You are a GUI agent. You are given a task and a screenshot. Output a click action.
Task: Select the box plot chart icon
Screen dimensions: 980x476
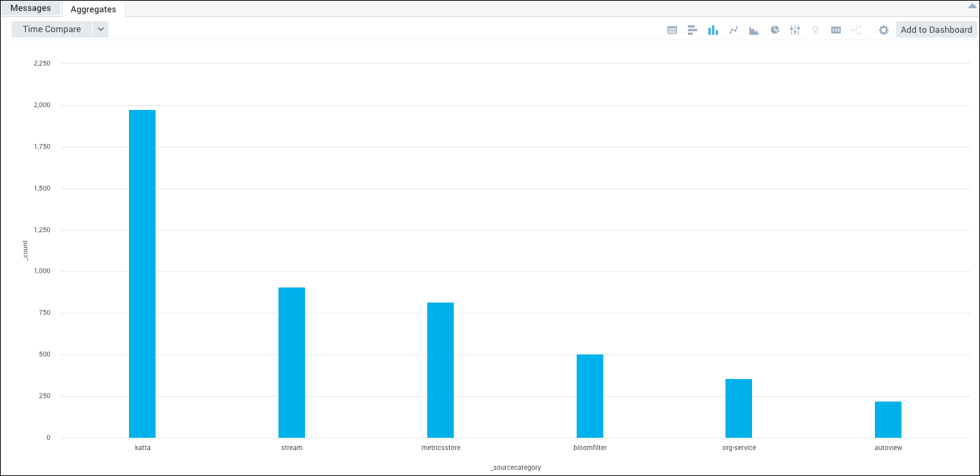coord(795,30)
